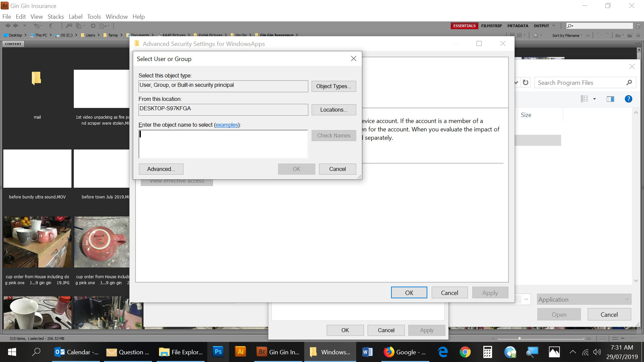This screenshot has width=644, height=362.
Task: Click larger thumbnail size icon right of slider
Action: coord(589,339)
